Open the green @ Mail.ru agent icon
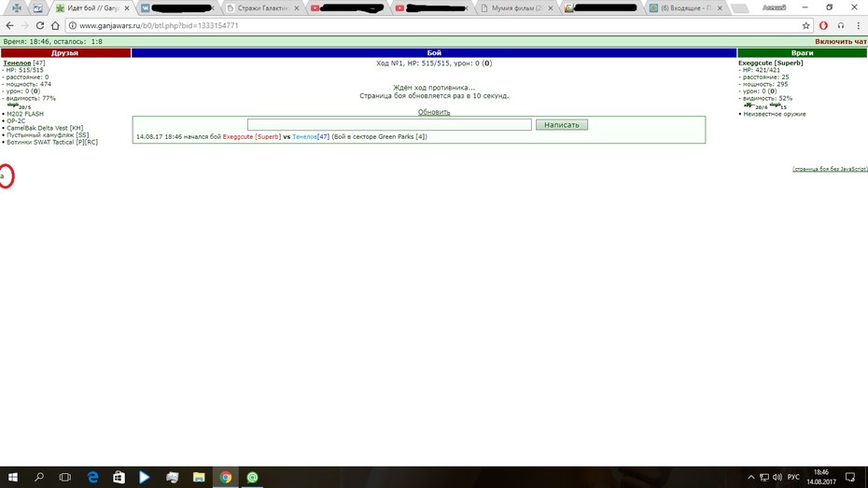 [x=252, y=477]
